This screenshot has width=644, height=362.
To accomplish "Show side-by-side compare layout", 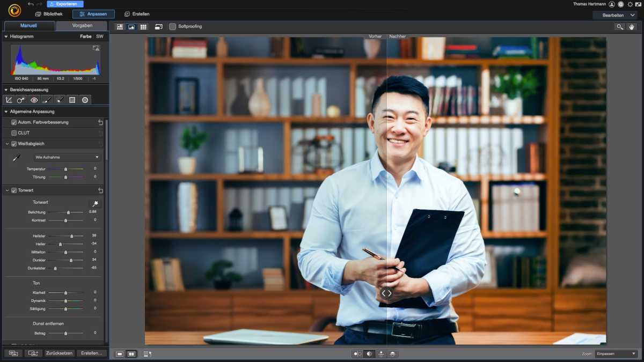I will 357,354.
